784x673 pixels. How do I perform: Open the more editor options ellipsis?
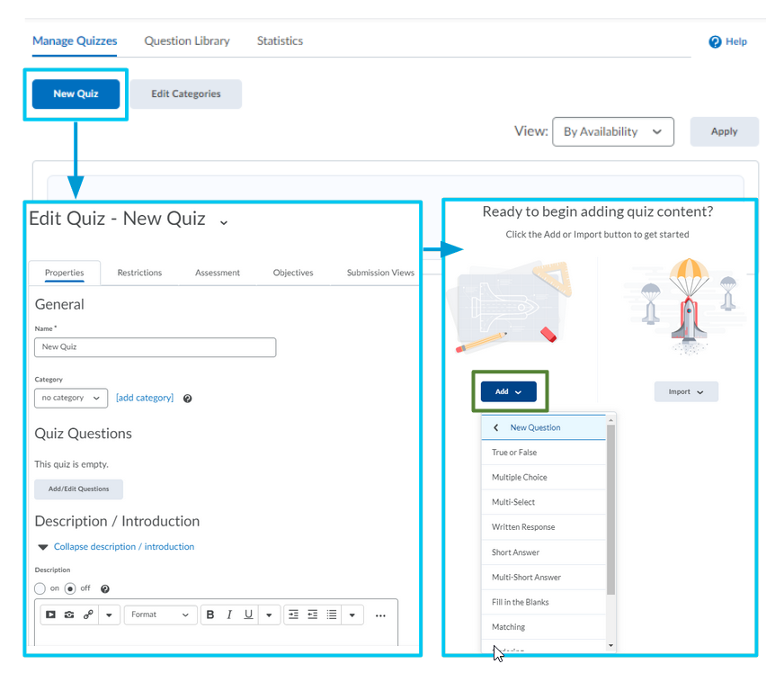pos(380,615)
